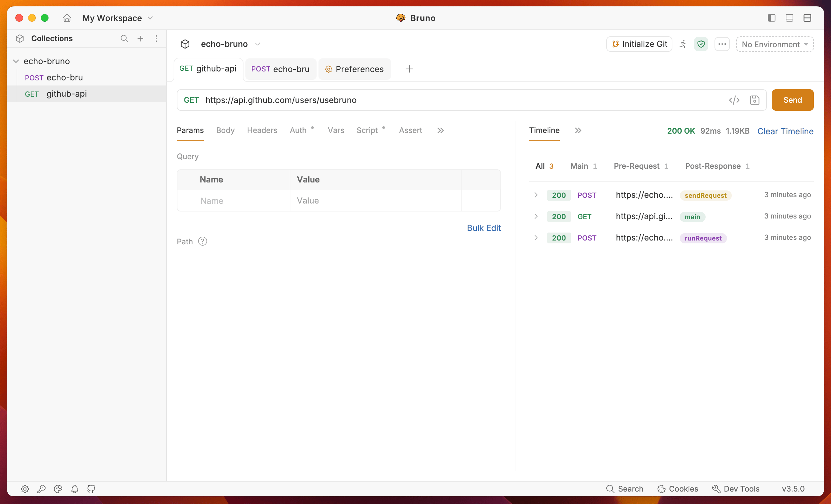
Task: Switch to horizontal split layout icon
Action: pos(807,18)
